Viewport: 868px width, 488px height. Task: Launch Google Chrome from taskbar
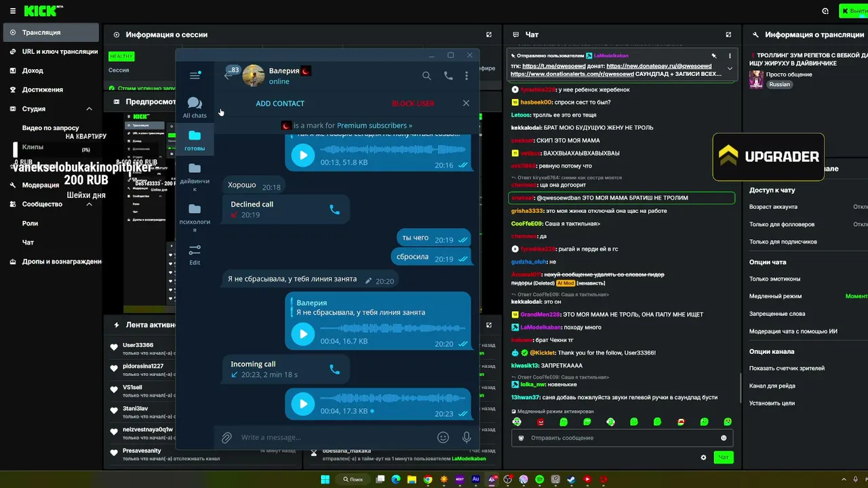click(428, 479)
